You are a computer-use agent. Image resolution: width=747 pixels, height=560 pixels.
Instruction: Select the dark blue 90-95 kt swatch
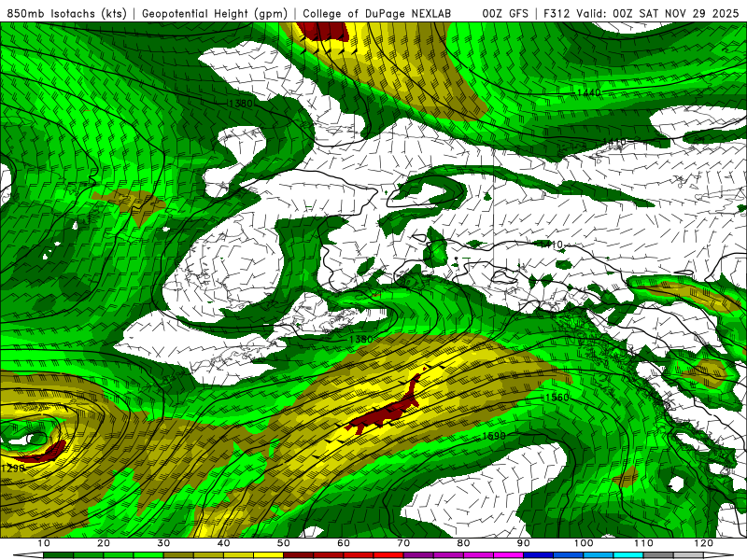[x=539, y=555]
